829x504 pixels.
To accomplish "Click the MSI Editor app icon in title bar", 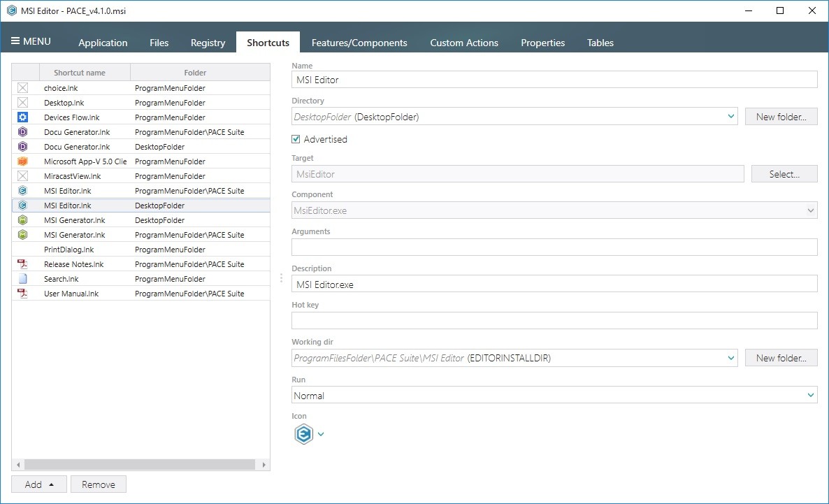I will pos(12,10).
